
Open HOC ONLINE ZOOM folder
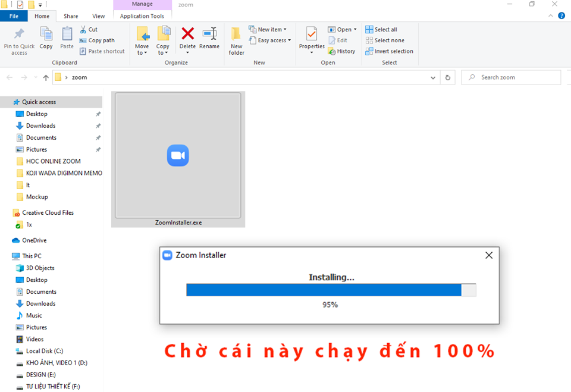(x=53, y=161)
